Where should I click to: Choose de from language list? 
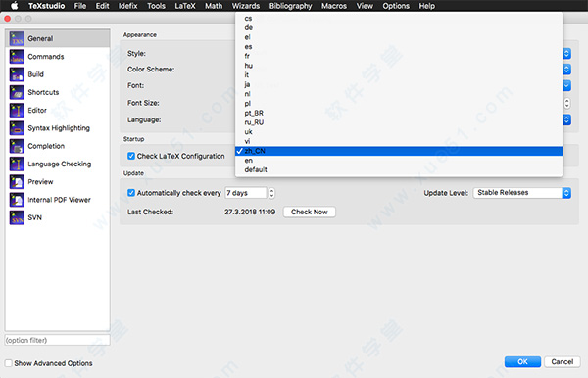tap(399, 27)
